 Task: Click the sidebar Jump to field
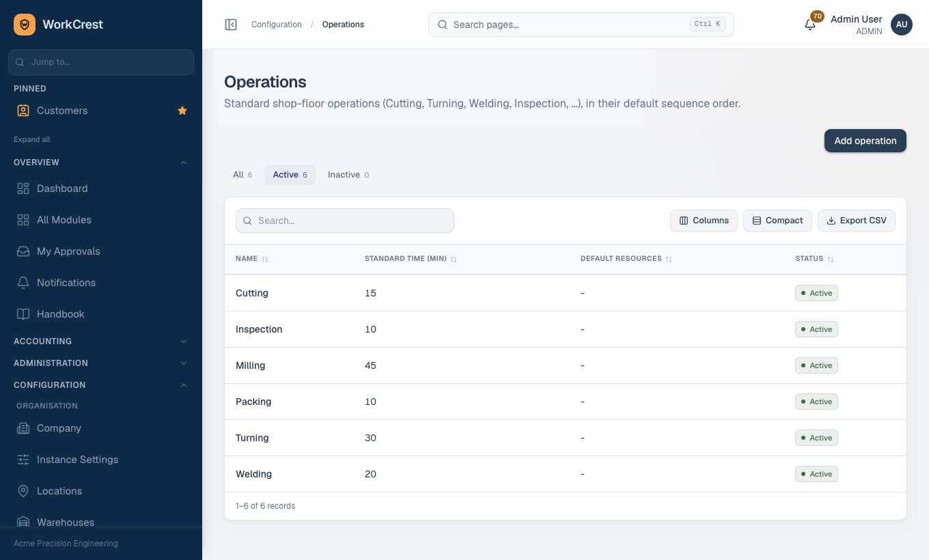(x=101, y=61)
